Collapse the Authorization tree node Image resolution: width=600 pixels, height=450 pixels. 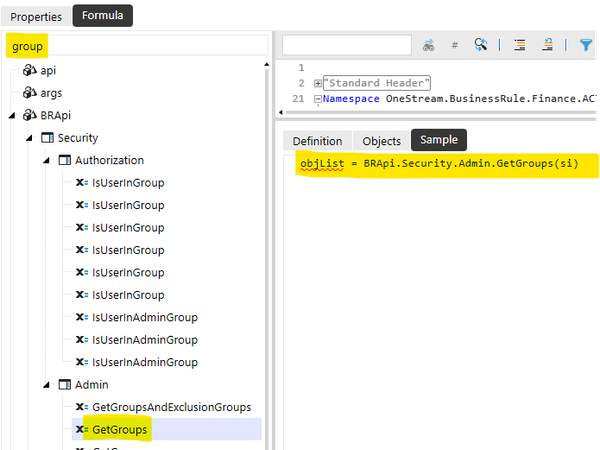pyautogui.click(x=46, y=160)
